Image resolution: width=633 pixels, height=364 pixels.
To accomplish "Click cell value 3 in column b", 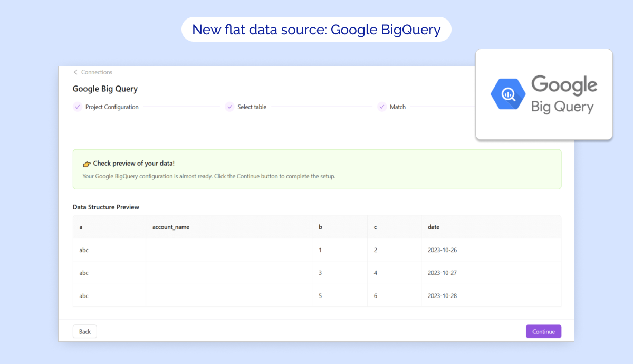I will 320,273.
